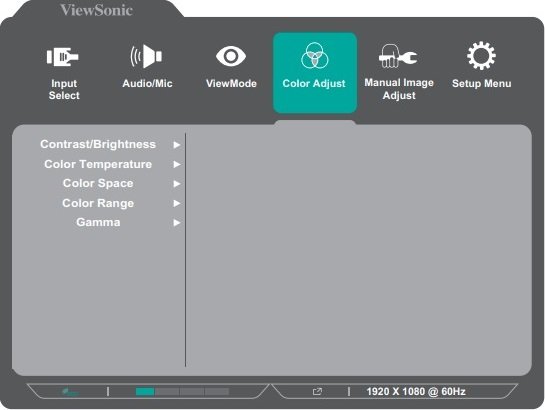Expand Contrast/Brightness arrow
The width and height of the screenshot is (545, 410).
point(177,145)
